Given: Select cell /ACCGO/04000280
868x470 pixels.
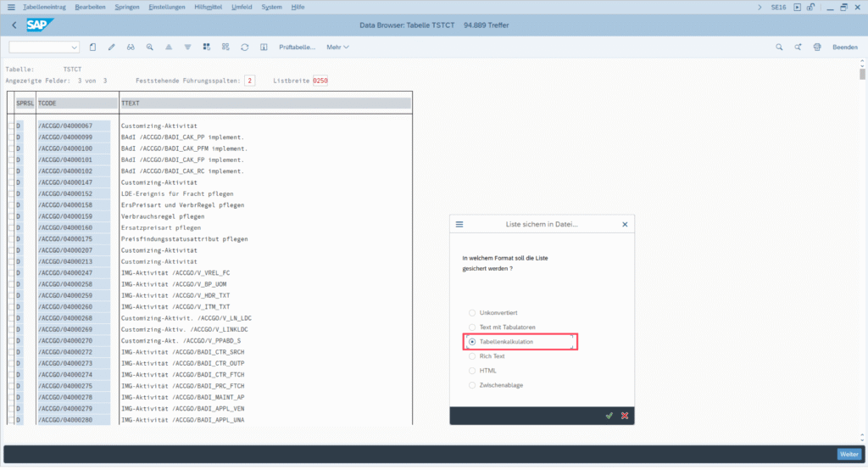Looking at the screenshot, I should pos(74,420).
